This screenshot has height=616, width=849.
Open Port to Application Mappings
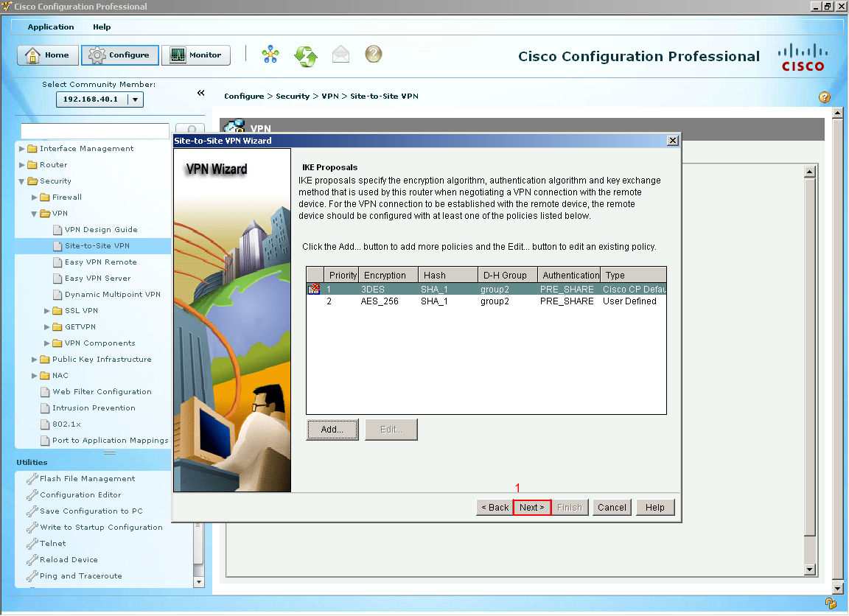tap(111, 441)
